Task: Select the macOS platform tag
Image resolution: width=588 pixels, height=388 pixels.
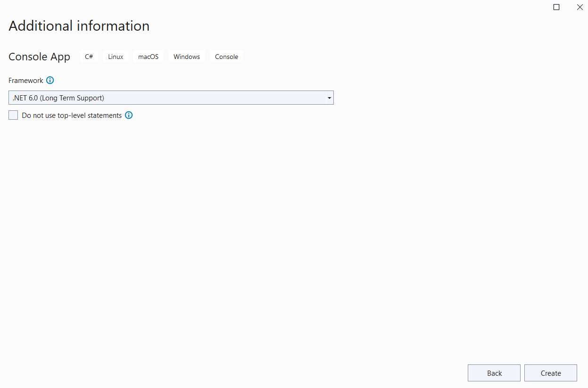Action: (x=148, y=56)
